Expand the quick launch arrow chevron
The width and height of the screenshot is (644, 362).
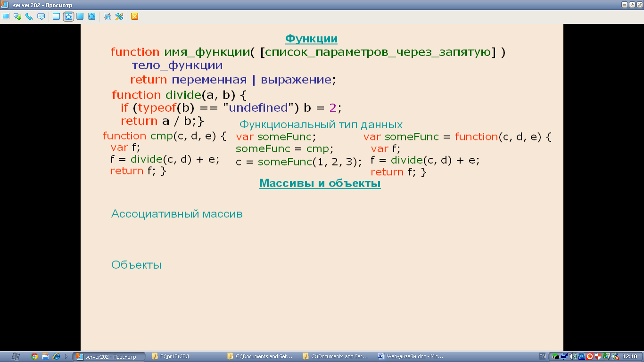click(x=66, y=356)
